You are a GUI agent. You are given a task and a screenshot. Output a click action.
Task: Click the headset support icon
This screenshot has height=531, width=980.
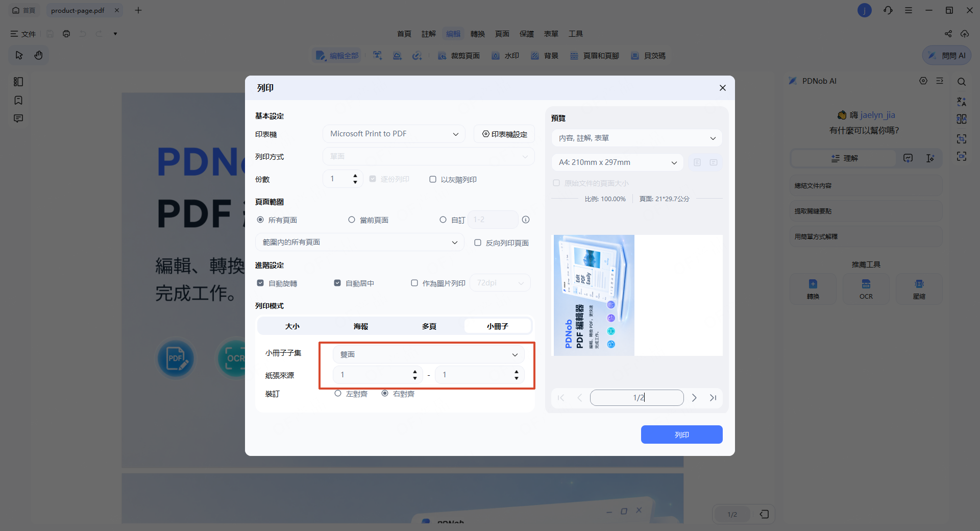point(888,10)
